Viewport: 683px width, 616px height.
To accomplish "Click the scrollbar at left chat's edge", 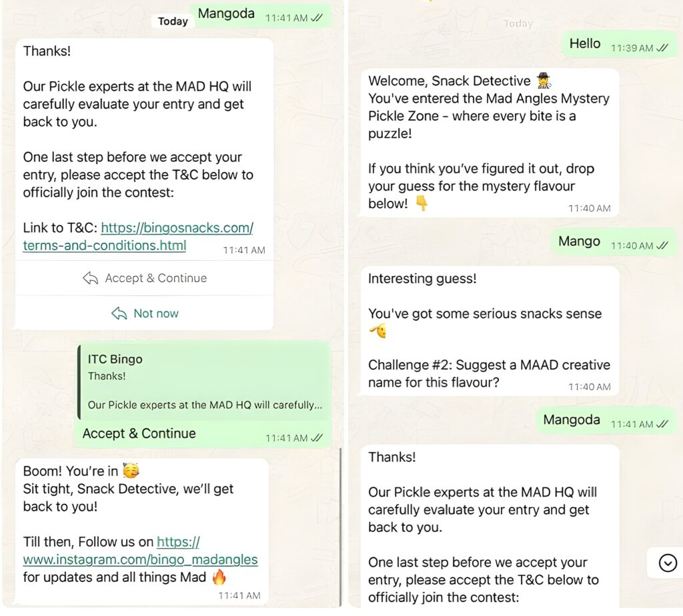I will 340,526.
